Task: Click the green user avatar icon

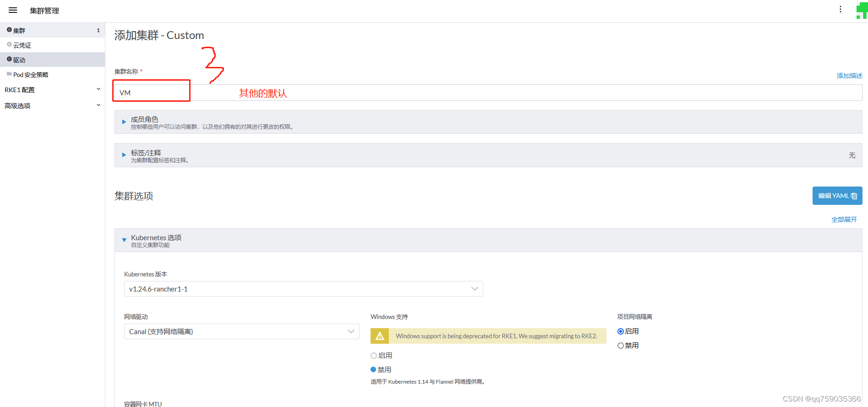Action: [x=862, y=10]
